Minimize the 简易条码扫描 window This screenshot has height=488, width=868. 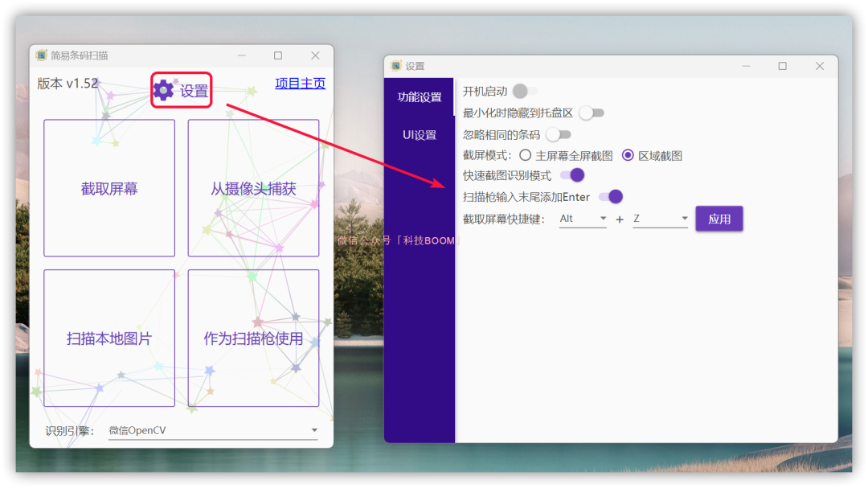[242, 55]
